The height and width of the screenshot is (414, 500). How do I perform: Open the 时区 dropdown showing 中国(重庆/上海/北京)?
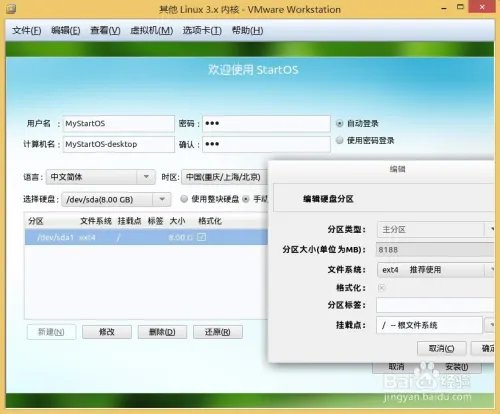coord(225,177)
